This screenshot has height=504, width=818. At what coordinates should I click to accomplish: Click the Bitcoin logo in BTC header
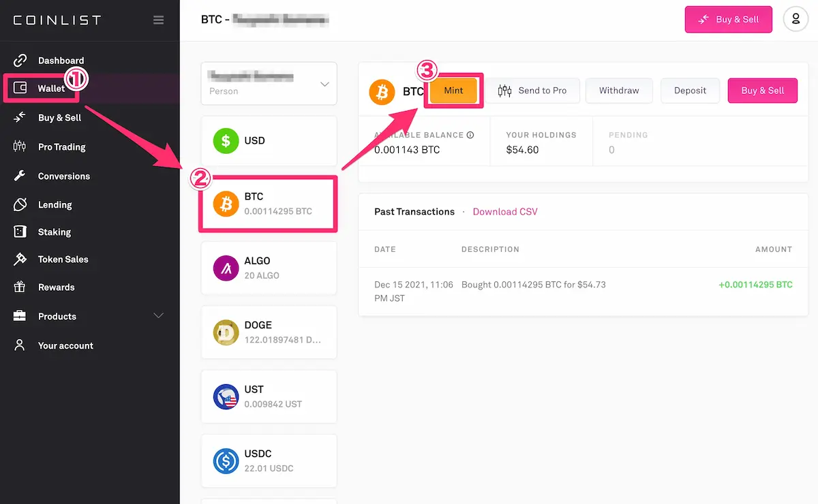click(382, 92)
